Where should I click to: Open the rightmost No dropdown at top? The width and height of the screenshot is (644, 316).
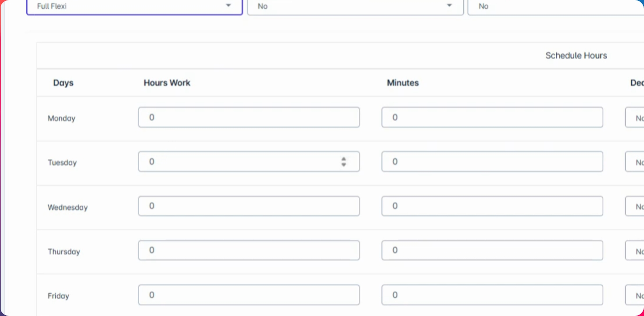coord(555,7)
